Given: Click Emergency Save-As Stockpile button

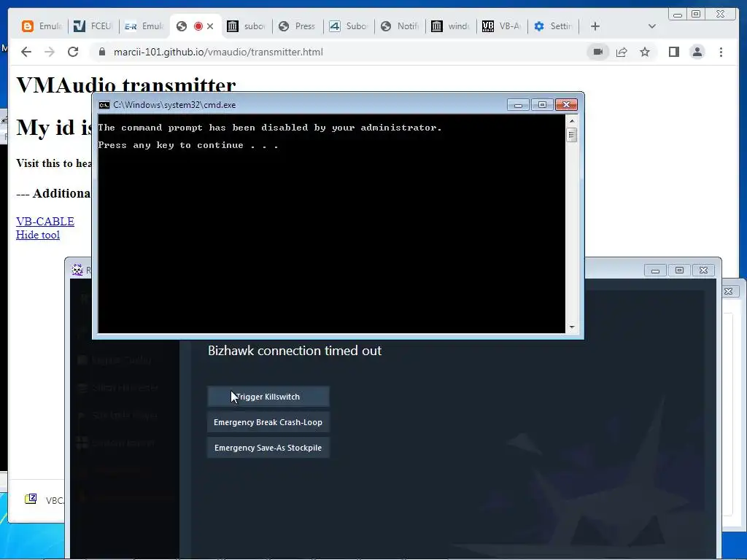Looking at the screenshot, I should [268, 448].
